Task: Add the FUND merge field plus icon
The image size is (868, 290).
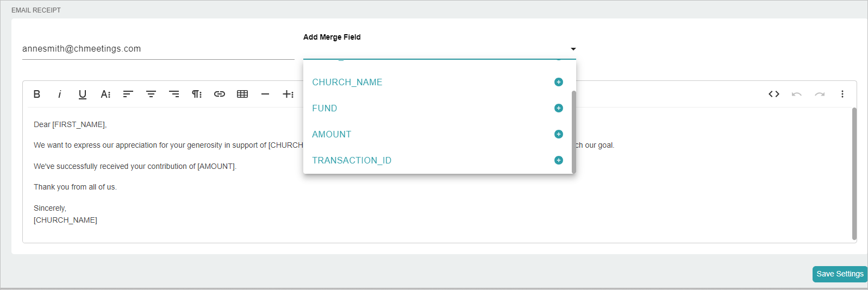Action: point(558,108)
